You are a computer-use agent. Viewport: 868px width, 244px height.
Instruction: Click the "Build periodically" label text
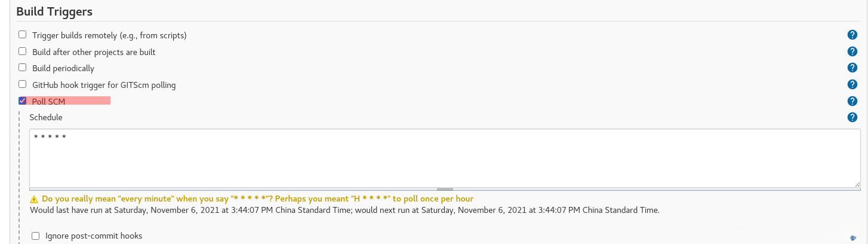(63, 68)
